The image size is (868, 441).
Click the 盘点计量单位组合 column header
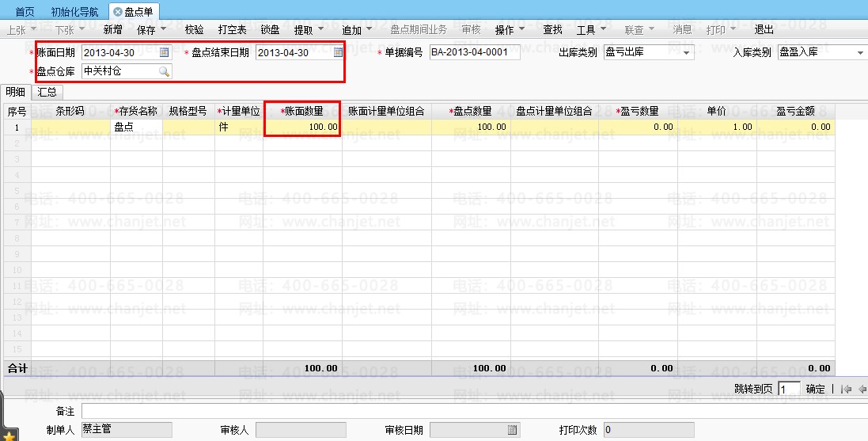(554, 112)
